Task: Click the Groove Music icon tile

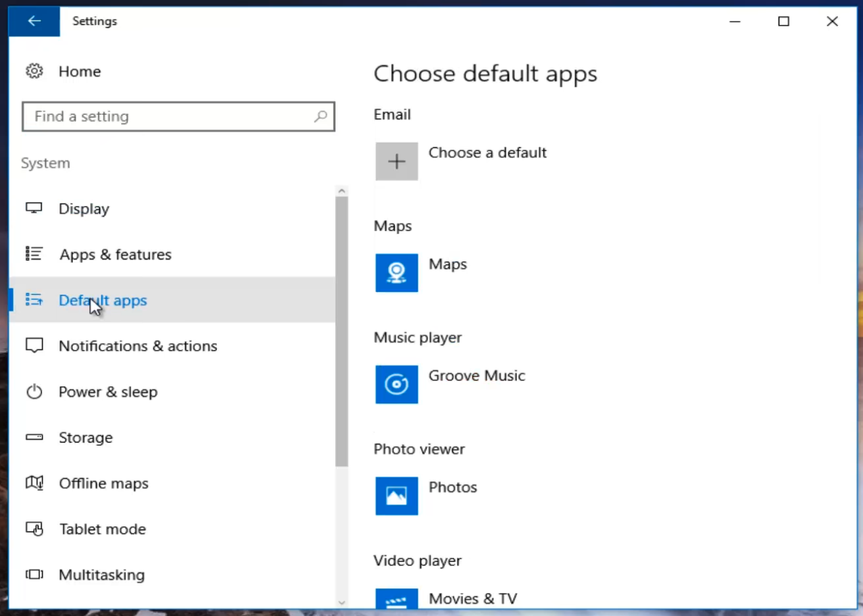Action: click(397, 384)
